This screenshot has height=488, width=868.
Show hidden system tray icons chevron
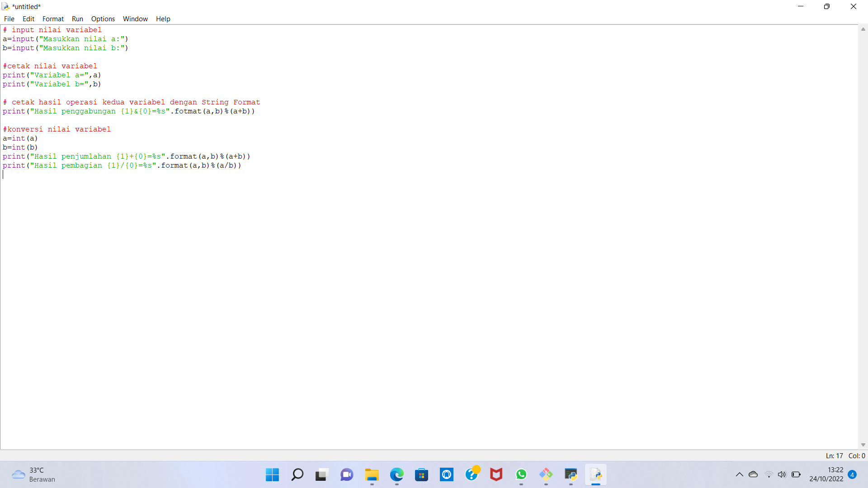click(739, 474)
